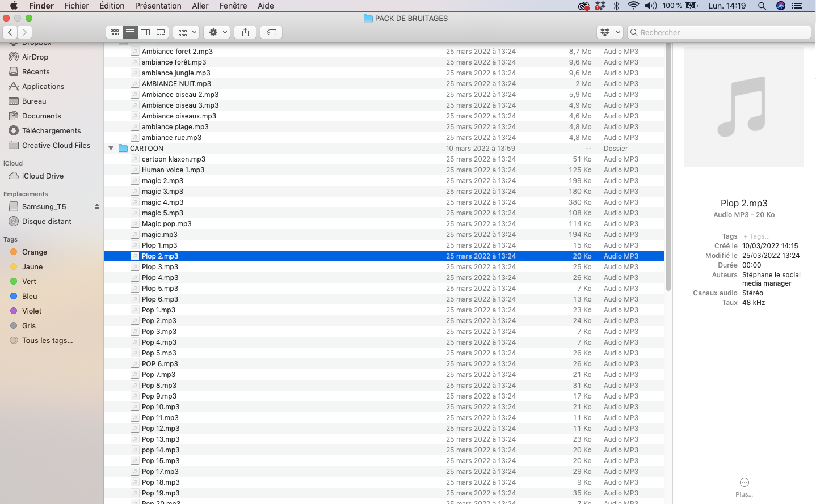Open AirDrop from the sidebar
This screenshot has height=504, width=816.
pyautogui.click(x=35, y=57)
